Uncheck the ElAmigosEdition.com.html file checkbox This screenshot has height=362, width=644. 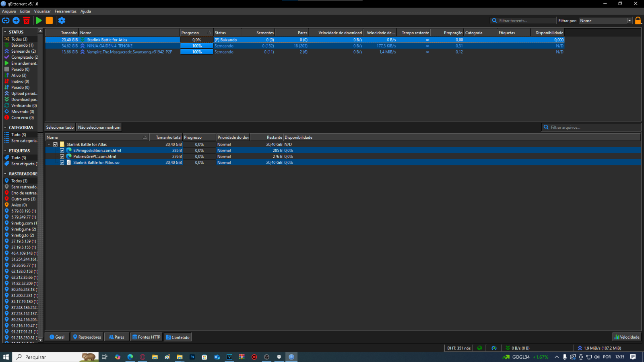(x=62, y=151)
